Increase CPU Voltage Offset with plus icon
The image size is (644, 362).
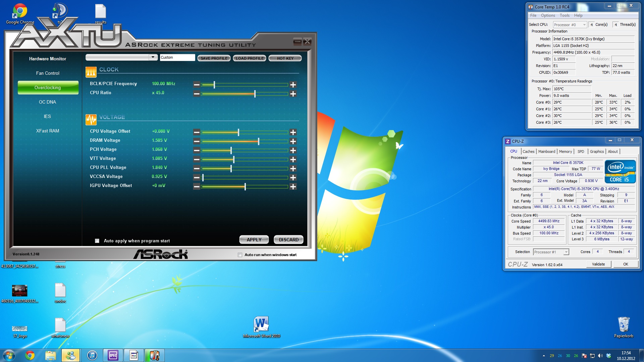(293, 132)
